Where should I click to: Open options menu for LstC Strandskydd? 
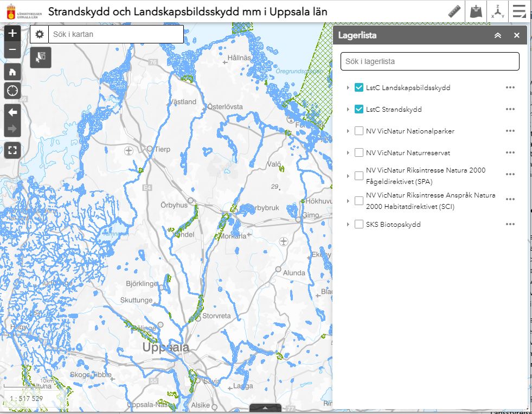pyautogui.click(x=510, y=109)
